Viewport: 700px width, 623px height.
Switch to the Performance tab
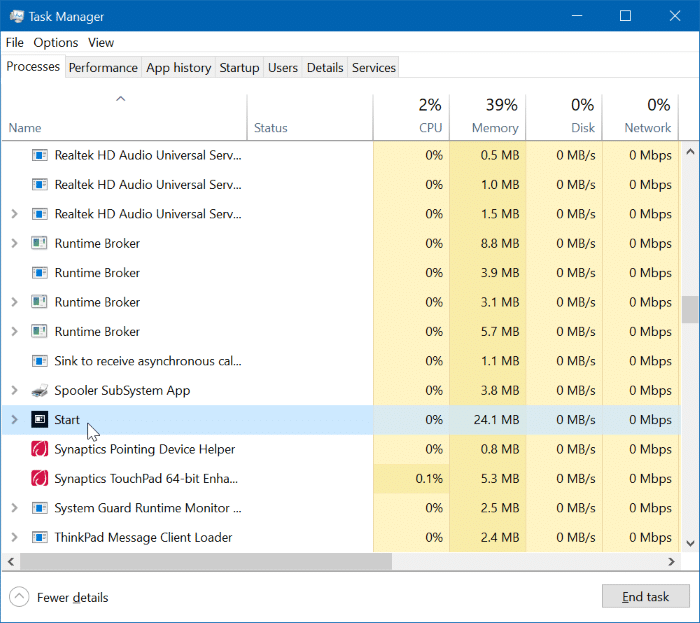tap(103, 68)
